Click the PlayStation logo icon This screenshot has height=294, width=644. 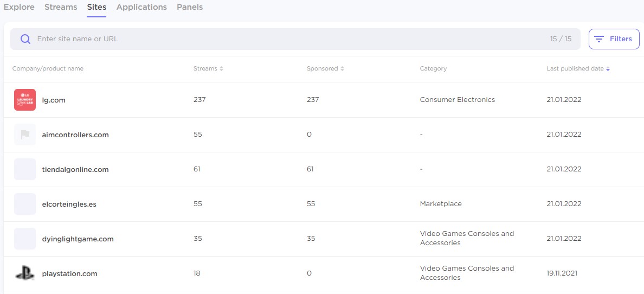(x=25, y=273)
